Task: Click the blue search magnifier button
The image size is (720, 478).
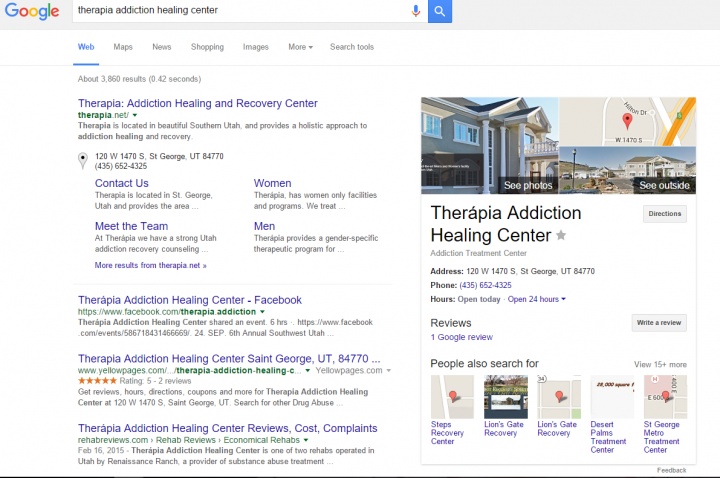Action: tap(440, 11)
